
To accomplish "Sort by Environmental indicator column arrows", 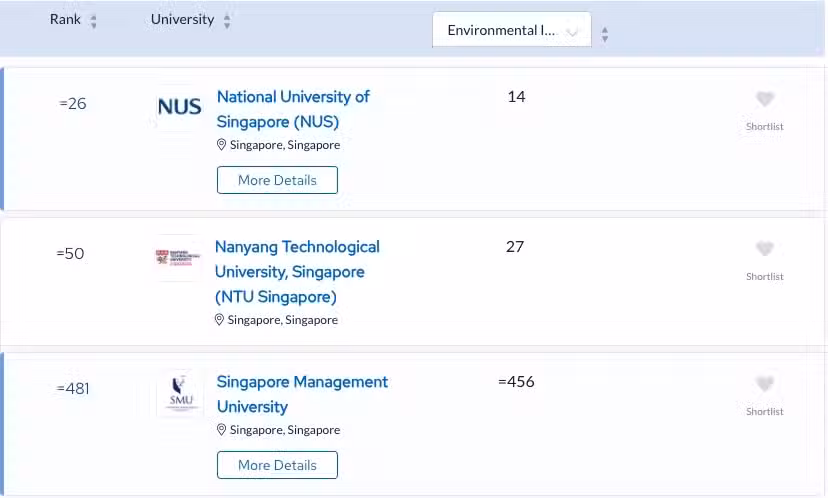I will pos(605,35).
